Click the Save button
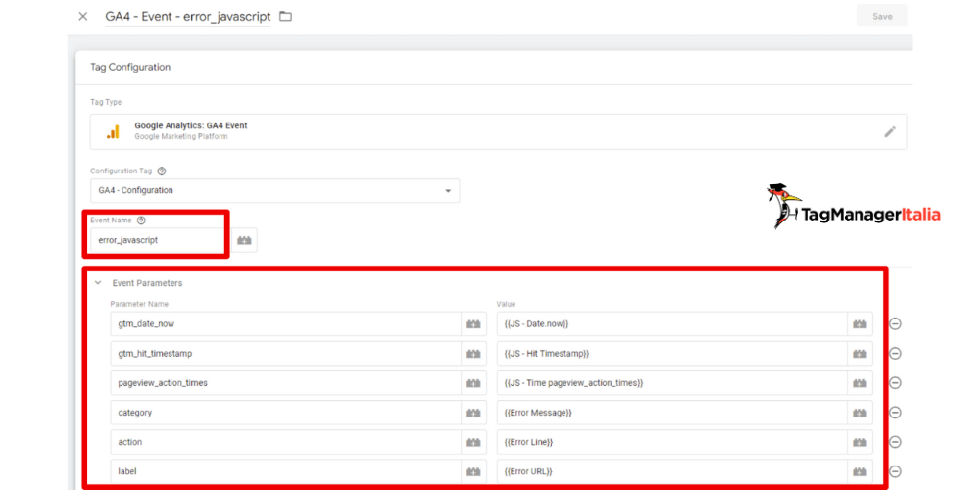Screen dimensions: 980x490 click(882, 17)
